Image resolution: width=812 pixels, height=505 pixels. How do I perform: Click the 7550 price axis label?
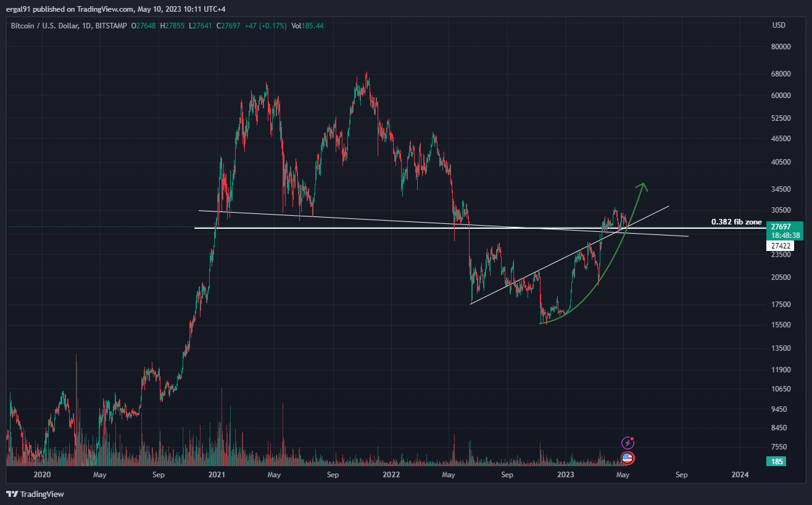779,447
